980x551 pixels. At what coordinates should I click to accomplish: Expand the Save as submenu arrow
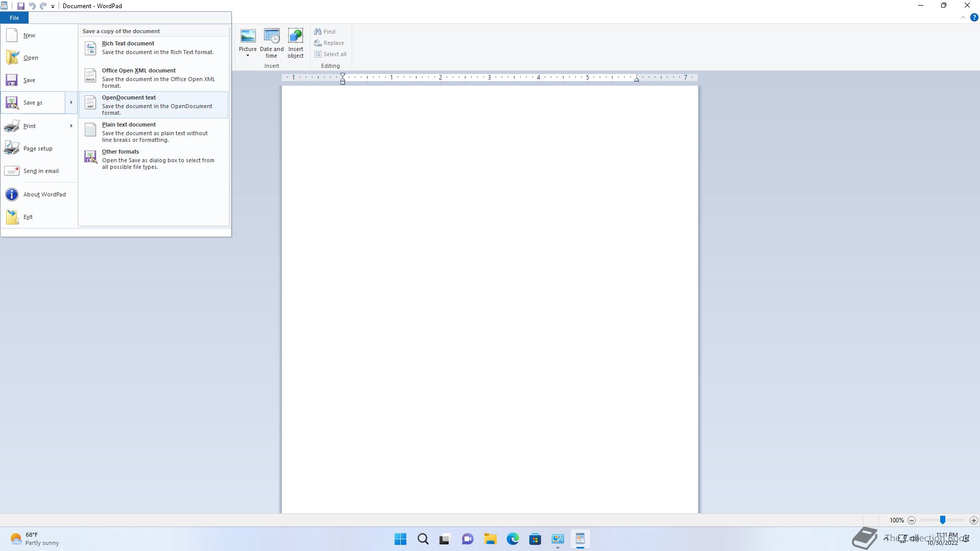click(71, 103)
